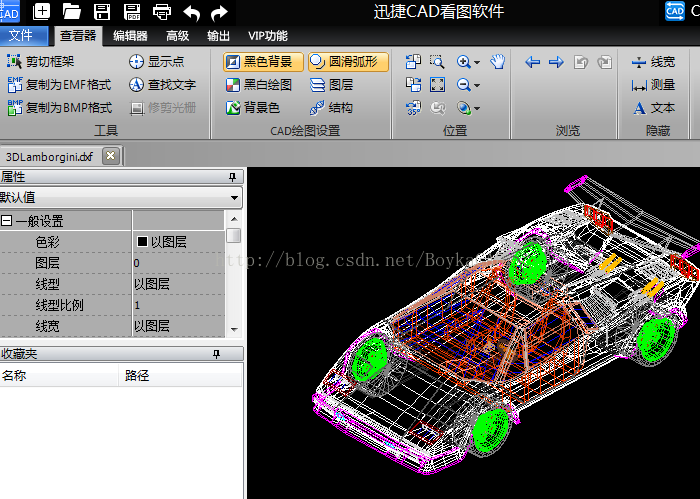Open the 默认值 properties combo box
The image size is (700, 499).
click(x=121, y=197)
